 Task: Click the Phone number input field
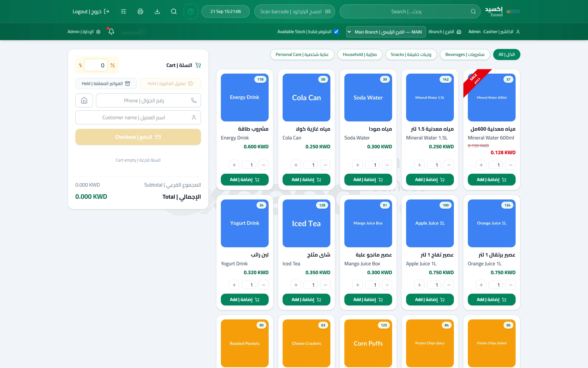pyautogui.click(x=148, y=100)
